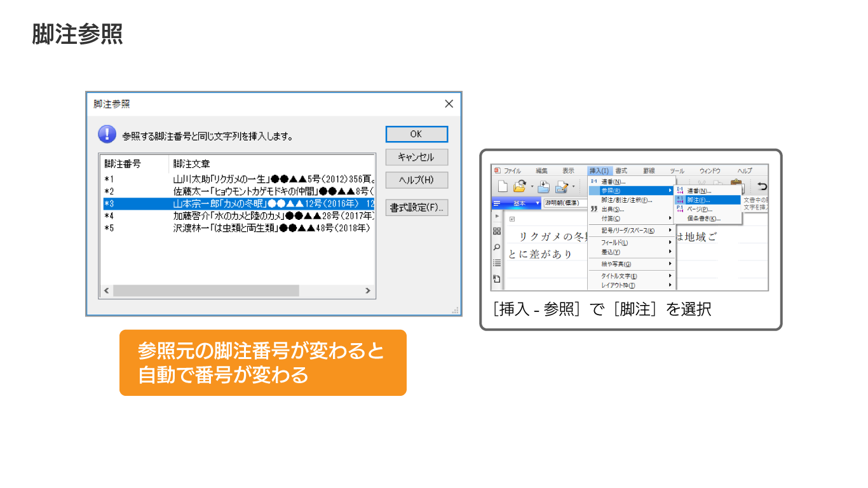
Task: Open the 挿入(I) menu
Action: click(x=599, y=171)
